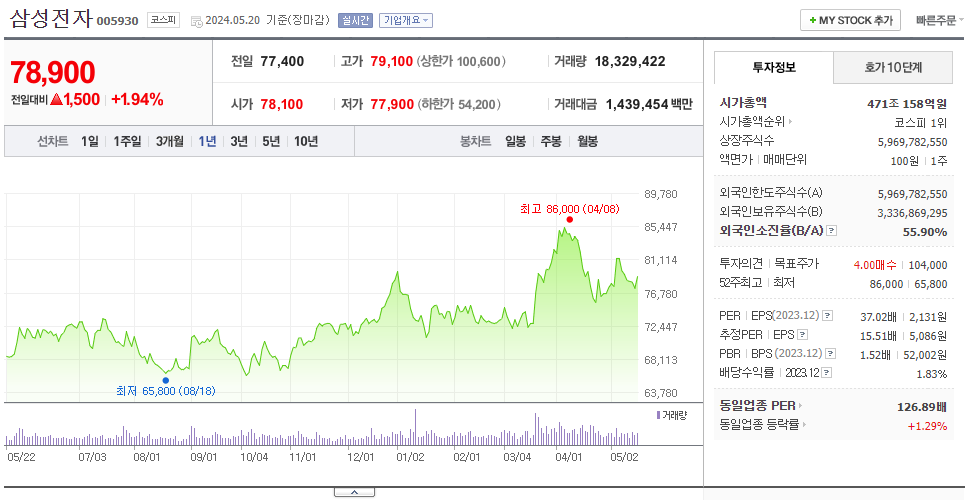968x500 pixels.
Task: Click arrow next to 동일업종 등락률
Action: 805,425
